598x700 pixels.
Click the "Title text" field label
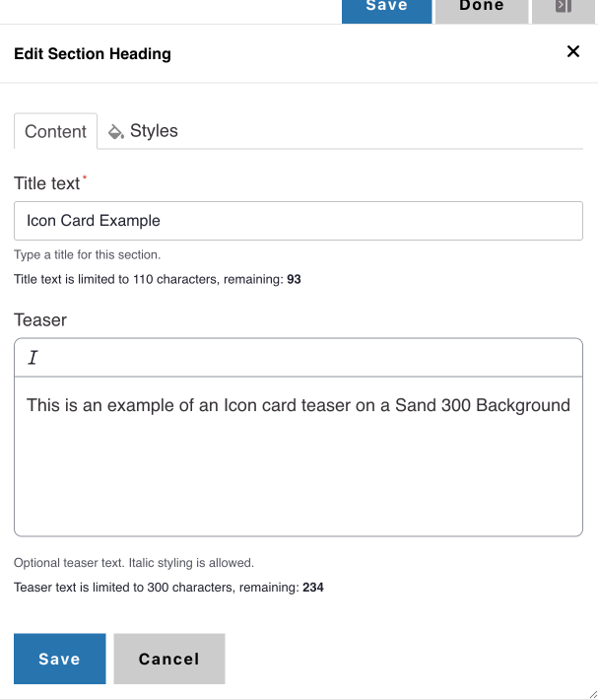coord(47,183)
